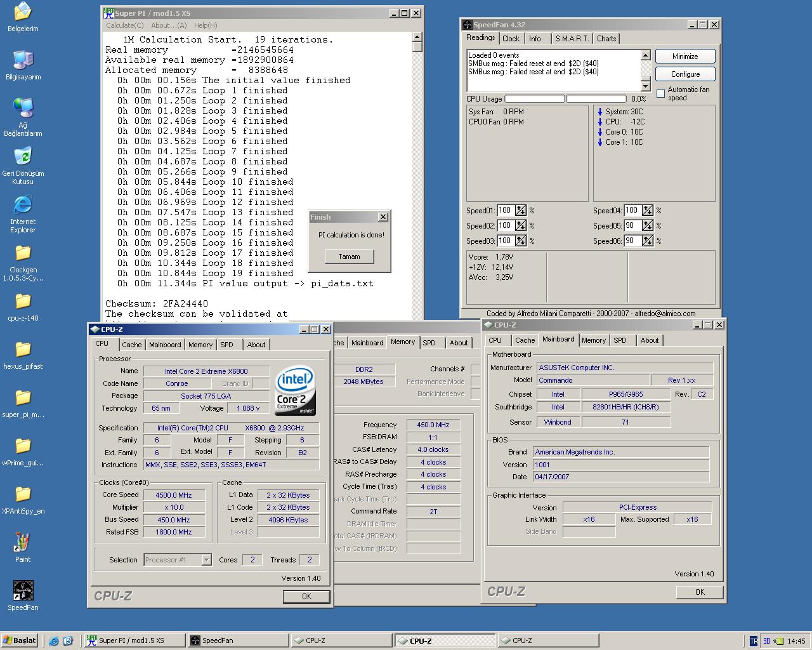The image size is (812, 650).
Task: Click SpeedFan temperature tray icon
Action: point(766,641)
